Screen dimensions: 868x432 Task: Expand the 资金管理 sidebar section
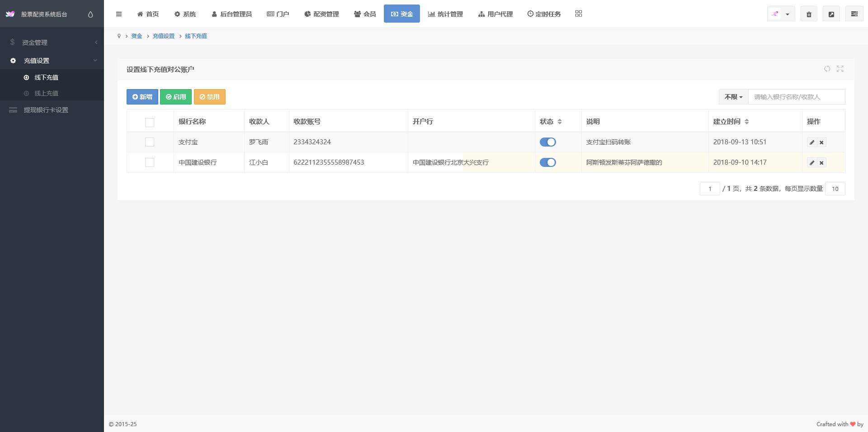52,42
